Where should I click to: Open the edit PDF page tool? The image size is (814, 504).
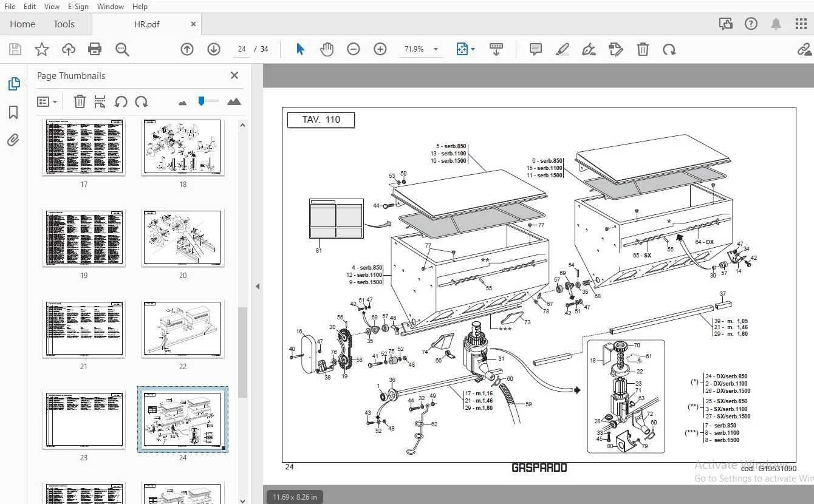click(615, 49)
